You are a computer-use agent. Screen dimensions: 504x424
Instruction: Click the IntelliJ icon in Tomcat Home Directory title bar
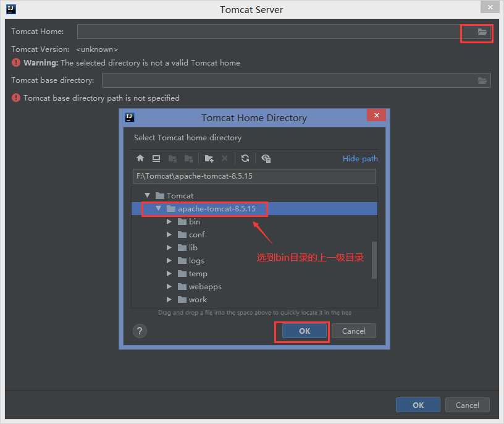(130, 117)
